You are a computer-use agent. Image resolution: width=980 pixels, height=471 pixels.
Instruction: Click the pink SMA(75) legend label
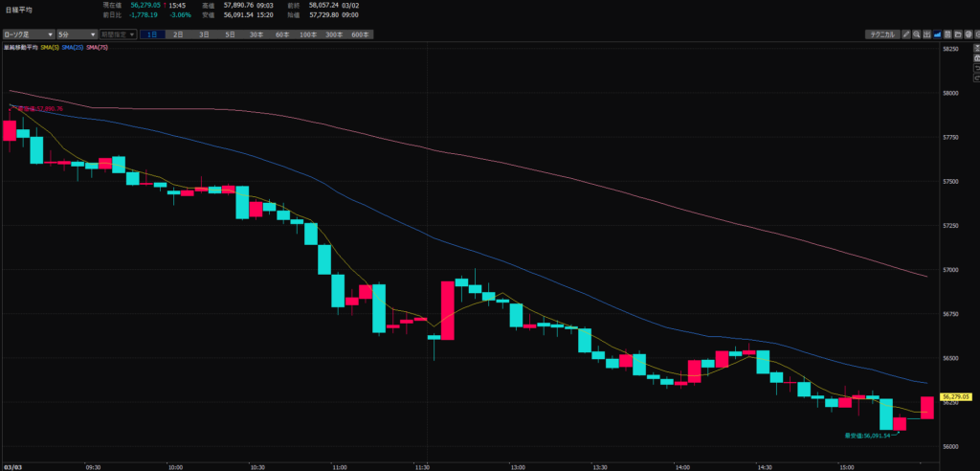[x=97, y=47]
